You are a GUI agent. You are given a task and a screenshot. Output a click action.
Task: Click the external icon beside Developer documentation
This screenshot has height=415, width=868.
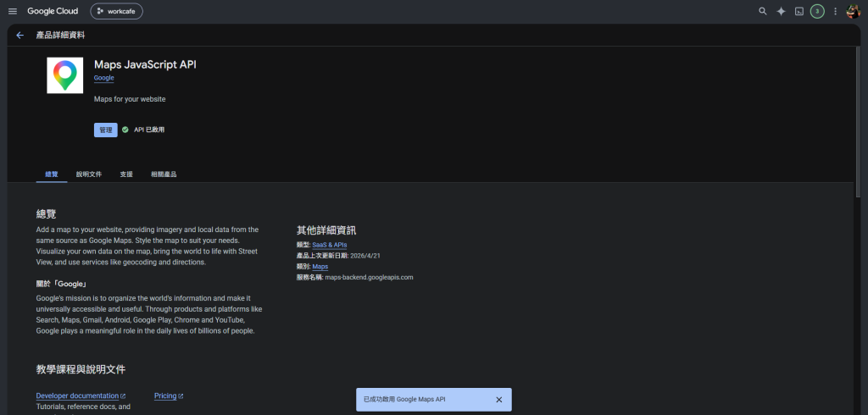tap(123, 396)
